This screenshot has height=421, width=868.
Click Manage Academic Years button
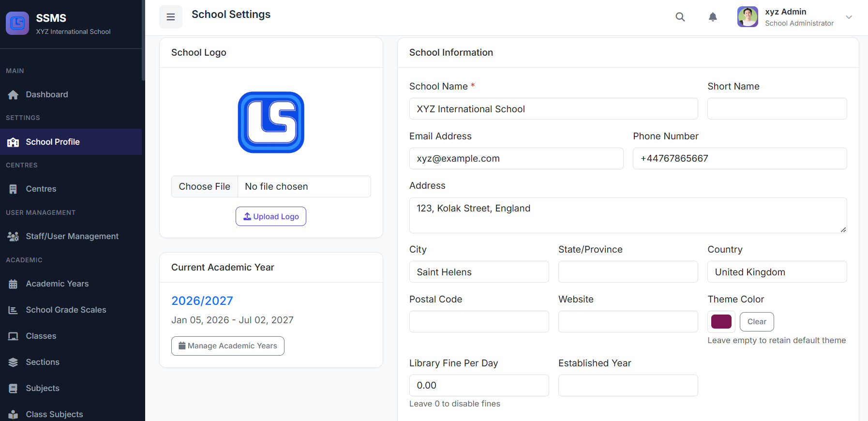[x=227, y=346]
